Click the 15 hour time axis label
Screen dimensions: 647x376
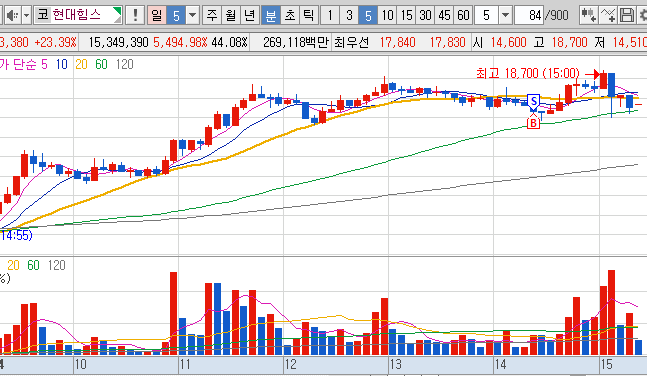coord(606,364)
